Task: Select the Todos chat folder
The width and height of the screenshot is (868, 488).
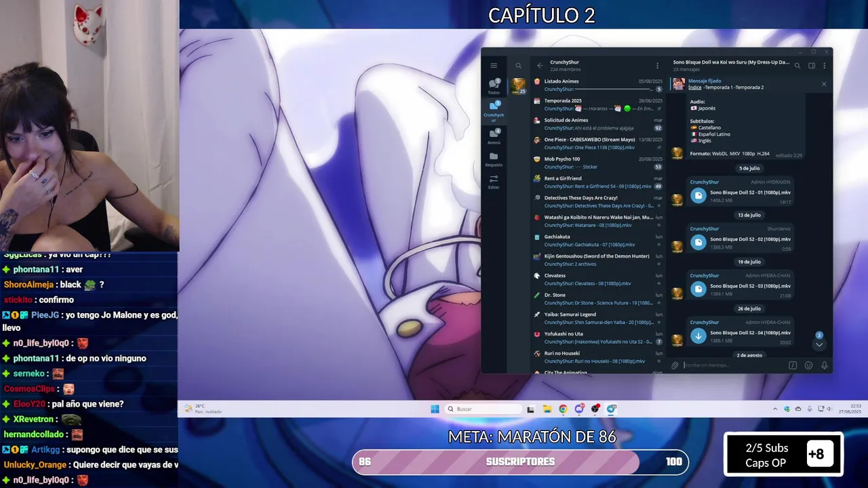Action: pyautogui.click(x=494, y=86)
